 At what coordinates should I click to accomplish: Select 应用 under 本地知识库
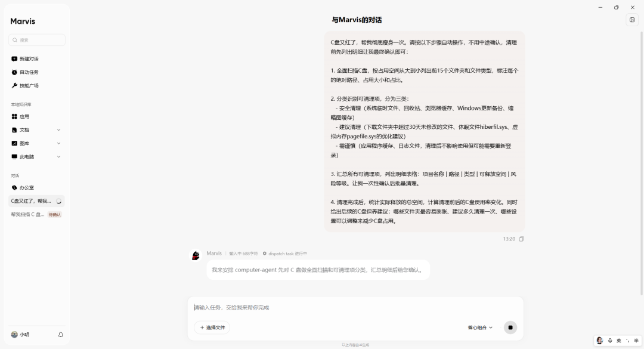click(x=36, y=116)
